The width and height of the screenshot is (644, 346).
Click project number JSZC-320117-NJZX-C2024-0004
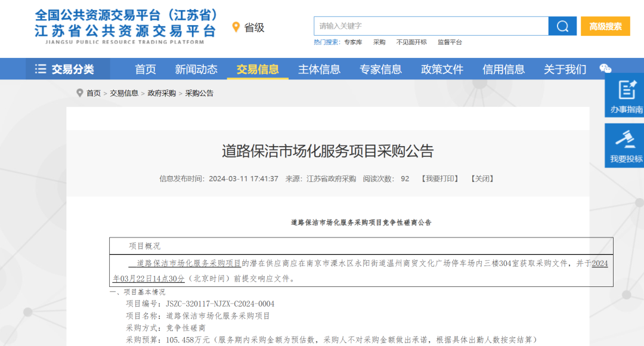220,304
